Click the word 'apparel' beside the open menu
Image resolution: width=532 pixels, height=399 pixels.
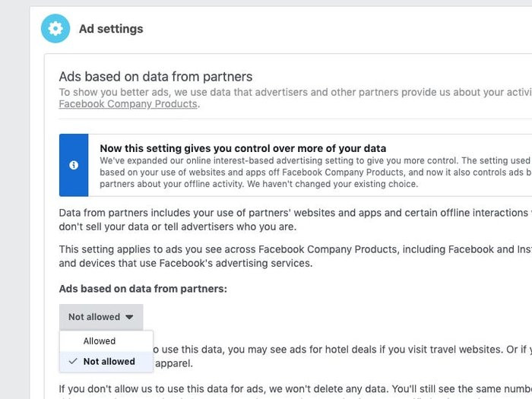[x=175, y=363]
